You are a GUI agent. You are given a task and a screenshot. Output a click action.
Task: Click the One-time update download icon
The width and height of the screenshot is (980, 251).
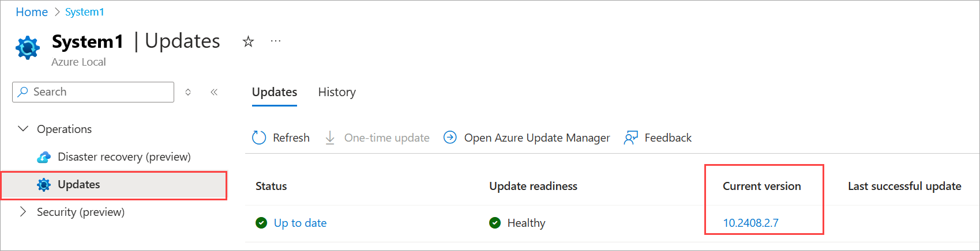(330, 138)
